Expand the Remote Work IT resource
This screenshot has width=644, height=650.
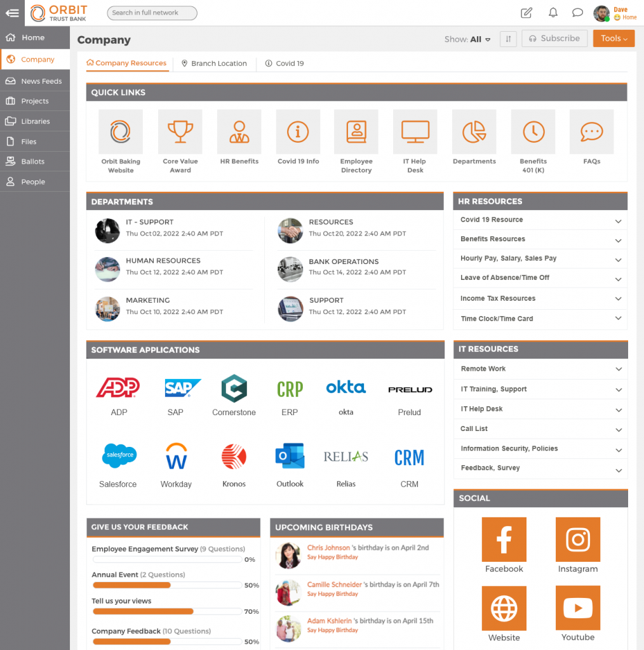[x=540, y=369]
